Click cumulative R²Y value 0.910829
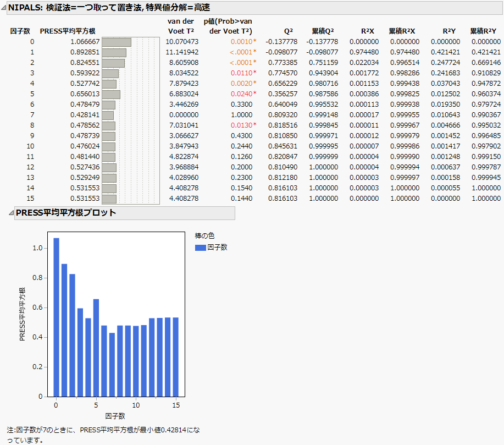 (x=486, y=73)
